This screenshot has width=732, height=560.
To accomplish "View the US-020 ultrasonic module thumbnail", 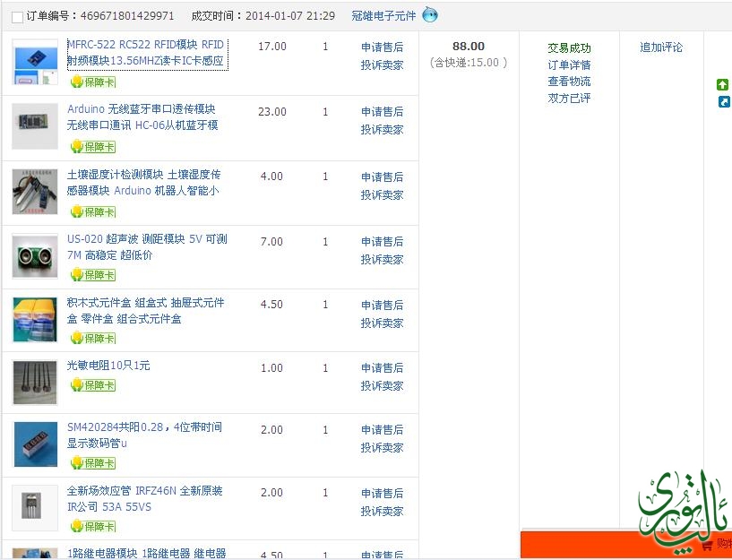I will tap(35, 256).
